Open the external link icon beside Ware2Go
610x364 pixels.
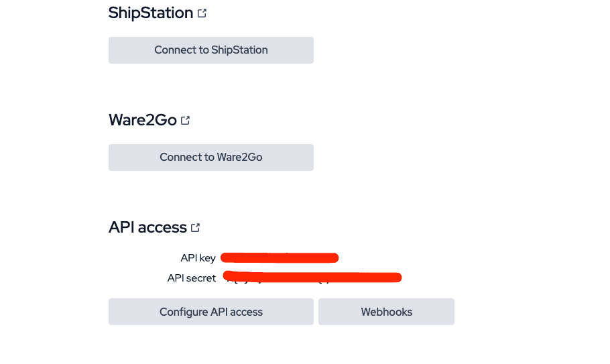click(x=186, y=121)
